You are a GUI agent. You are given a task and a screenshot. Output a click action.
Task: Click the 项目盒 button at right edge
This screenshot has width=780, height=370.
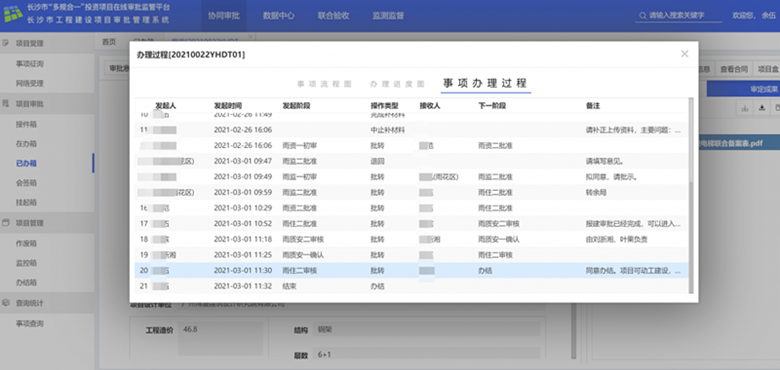[767, 69]
